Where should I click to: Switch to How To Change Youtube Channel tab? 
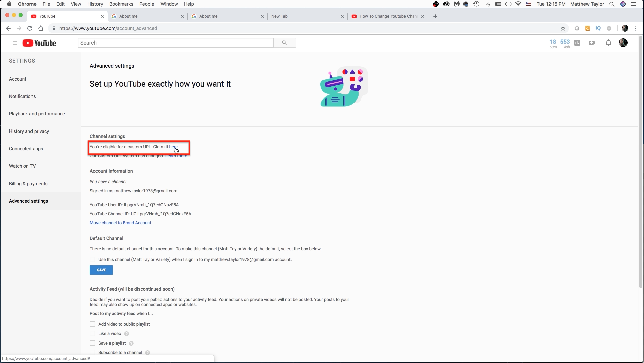tap(388, 16)
